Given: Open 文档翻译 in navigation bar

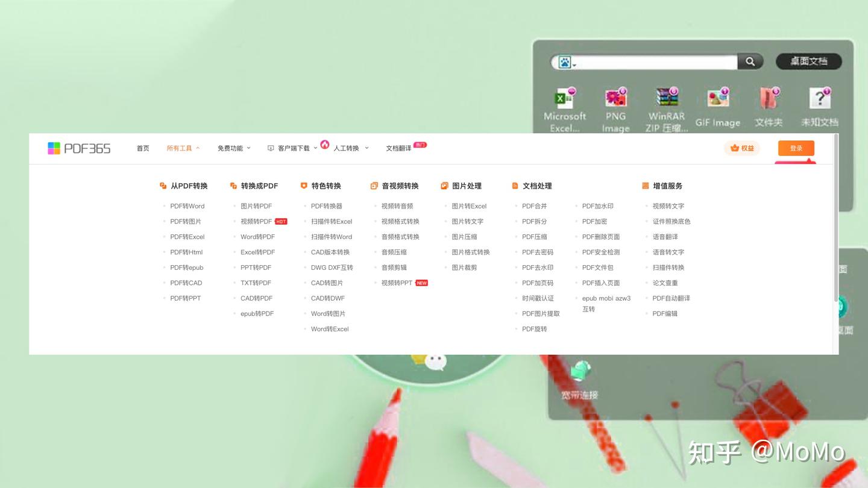Looking at the screenshot, I should pos(398,148).
